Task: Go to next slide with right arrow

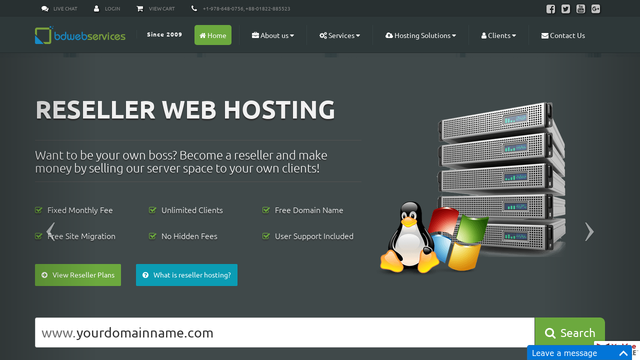Action: point(589,231)
